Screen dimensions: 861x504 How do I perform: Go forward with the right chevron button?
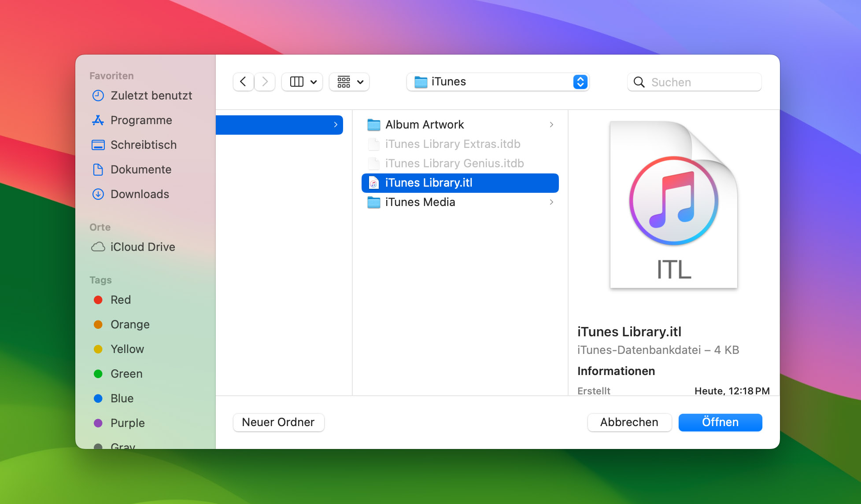(x=265, y=82)
